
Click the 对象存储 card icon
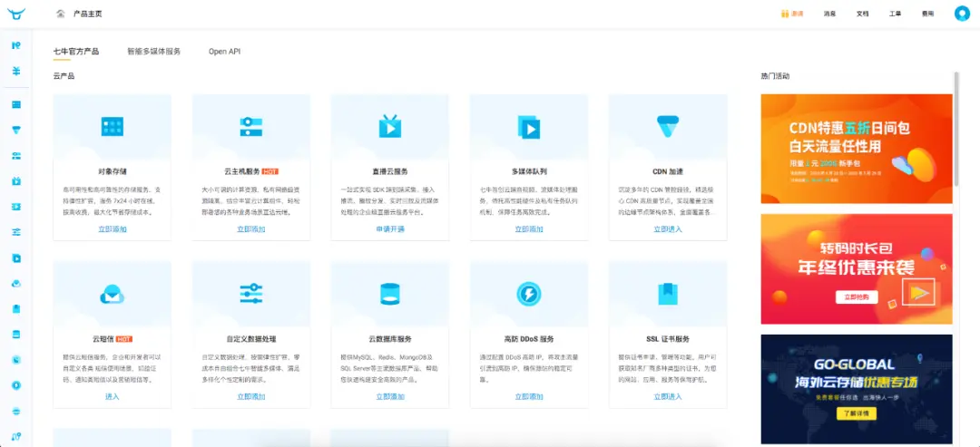point(112,127)
